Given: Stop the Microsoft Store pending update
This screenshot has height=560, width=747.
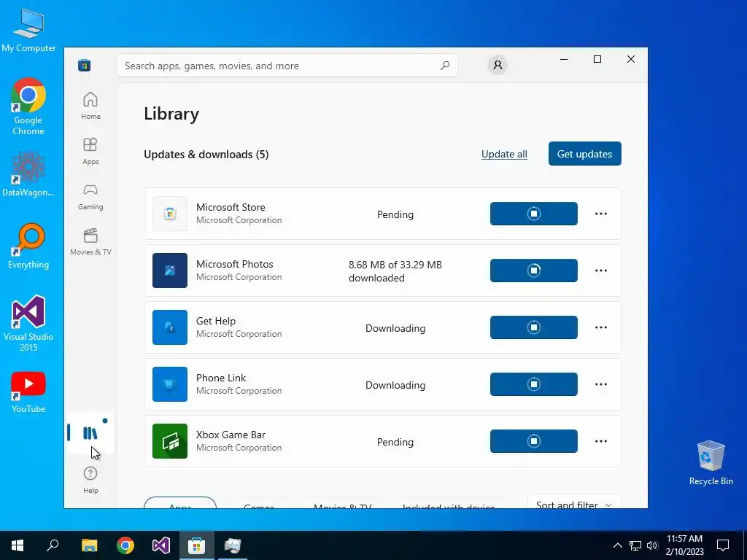Looking at the screenshot, I should (x=533, y=214).
